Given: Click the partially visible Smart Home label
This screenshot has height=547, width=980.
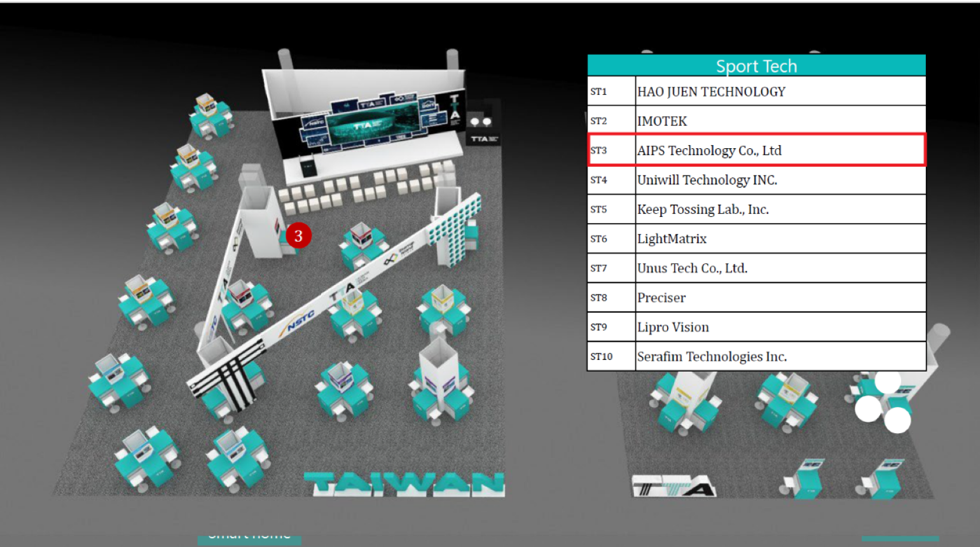Looking at the screenshot, I should click(249, 538).
